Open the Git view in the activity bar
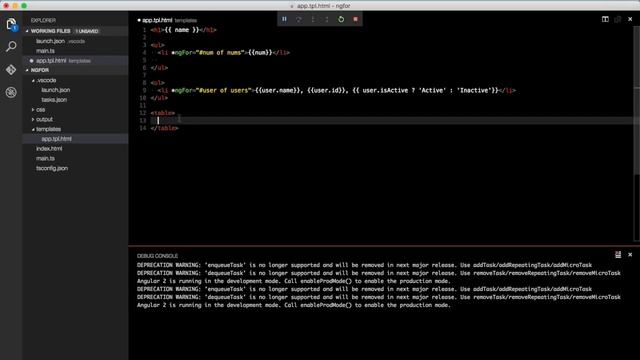The image size is (640, 360). (x=11, y=69)
